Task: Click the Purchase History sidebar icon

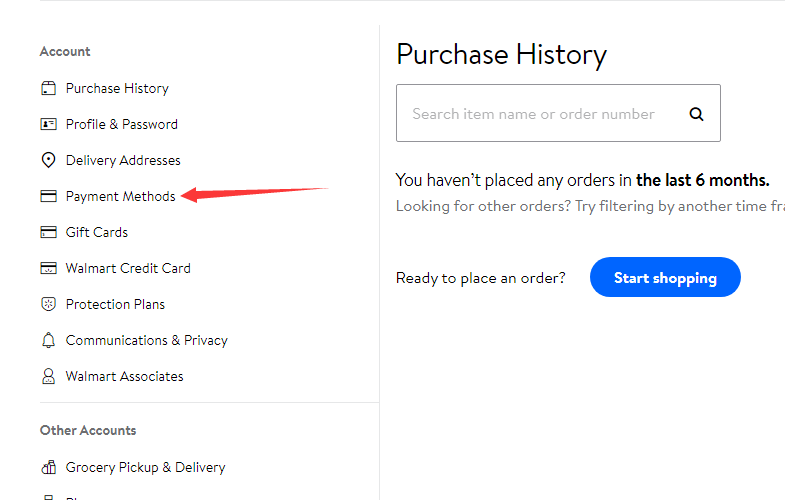Action: click(x=48, y=88)
